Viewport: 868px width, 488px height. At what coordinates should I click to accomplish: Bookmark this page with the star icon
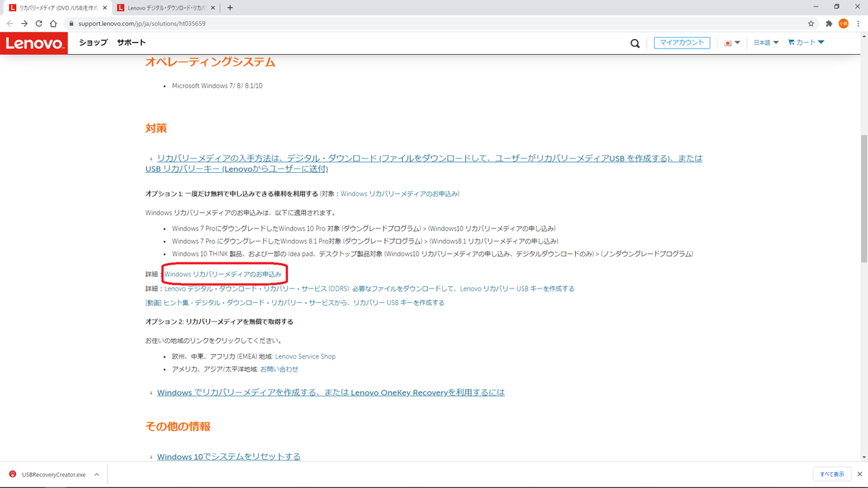tap(812, 23)
